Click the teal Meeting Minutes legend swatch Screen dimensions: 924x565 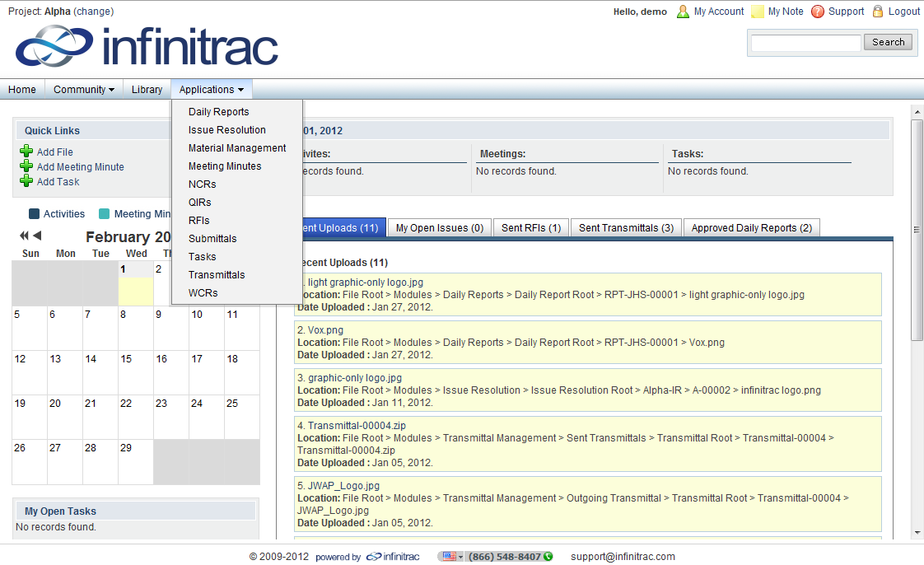[x=105, y=214]
